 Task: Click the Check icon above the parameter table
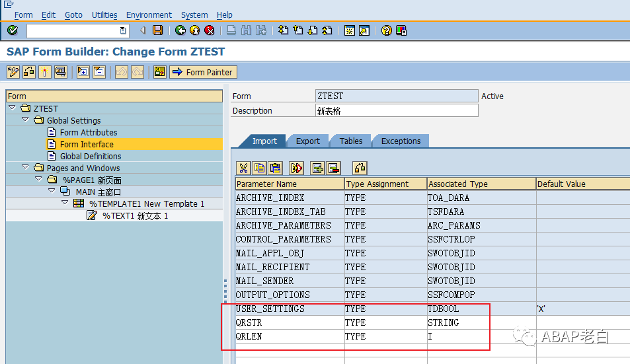tap(360, 168)
